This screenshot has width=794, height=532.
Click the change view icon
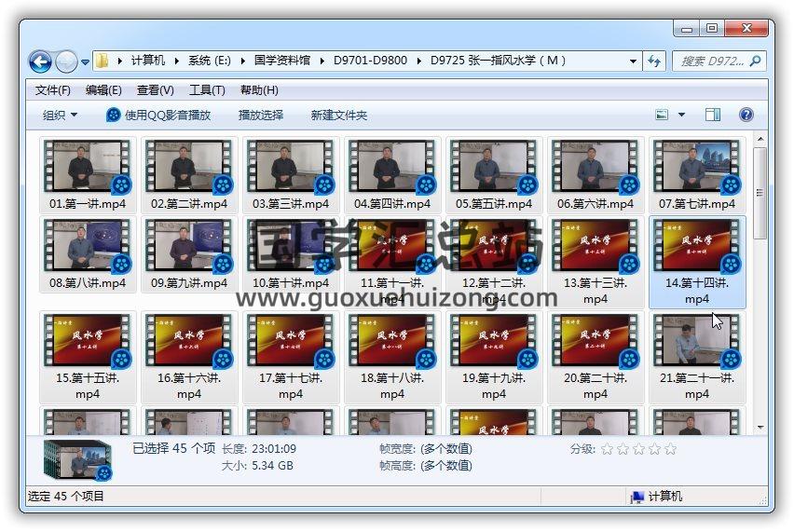point(662,115)
